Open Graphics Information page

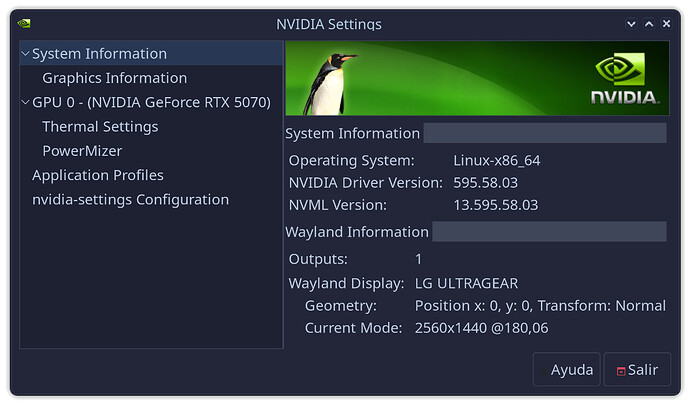[114, 78]
